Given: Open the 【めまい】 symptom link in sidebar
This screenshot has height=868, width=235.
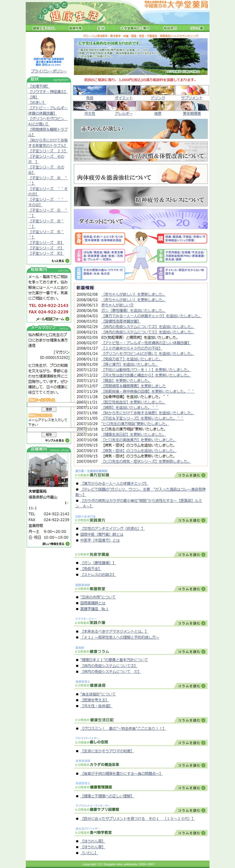Looking at the screenshot, I should tap(37, 102).
